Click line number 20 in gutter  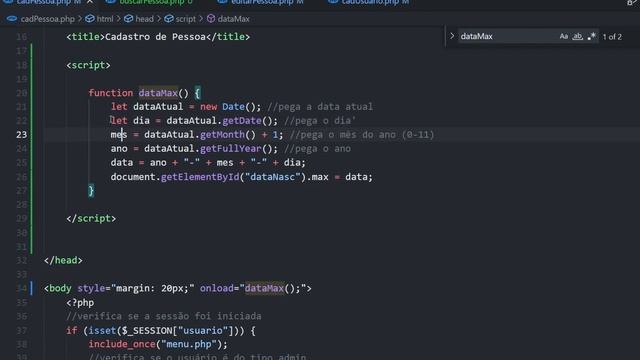coord(22,93)
